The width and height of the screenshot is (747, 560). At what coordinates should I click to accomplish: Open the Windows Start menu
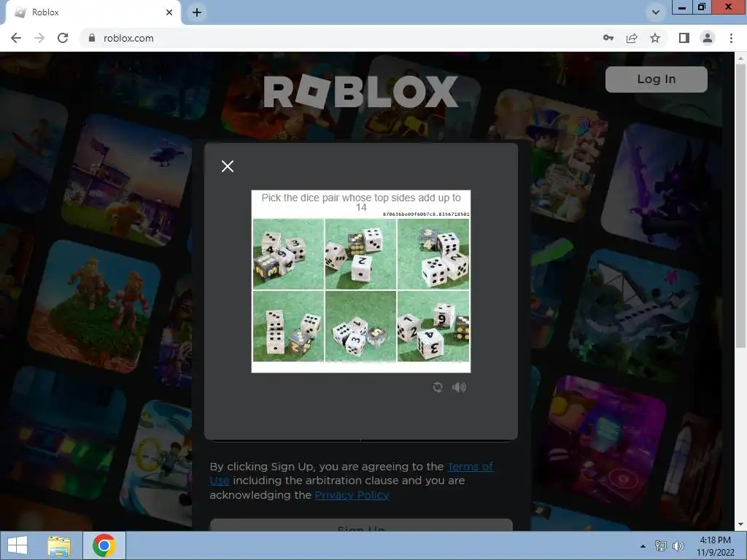[x=18, y=545]
